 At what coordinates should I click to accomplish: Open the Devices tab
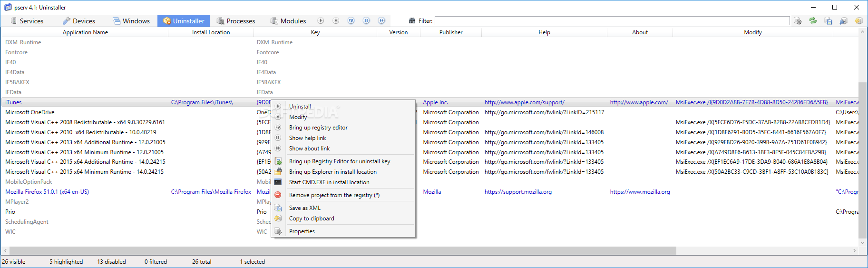pos(78,21)
